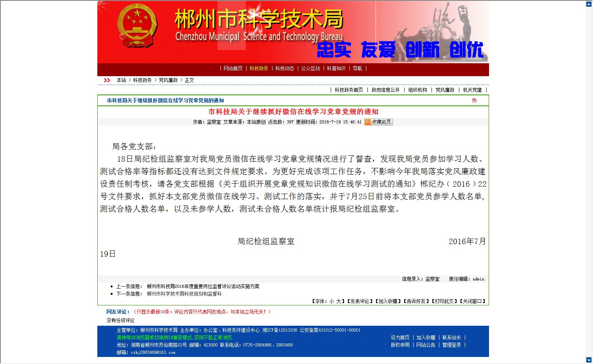
Task: Click 科技政务 in the breadcrumb path
Action: click(142, 80)
